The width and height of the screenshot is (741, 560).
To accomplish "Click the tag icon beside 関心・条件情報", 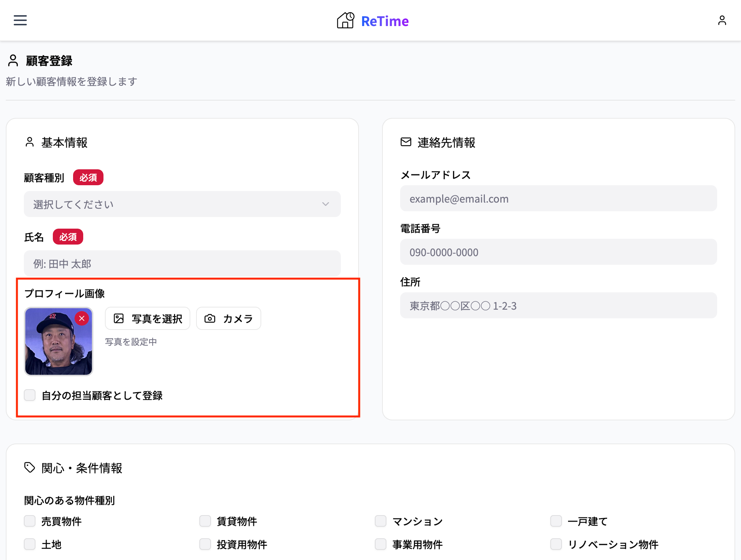I will pos(30,468).
